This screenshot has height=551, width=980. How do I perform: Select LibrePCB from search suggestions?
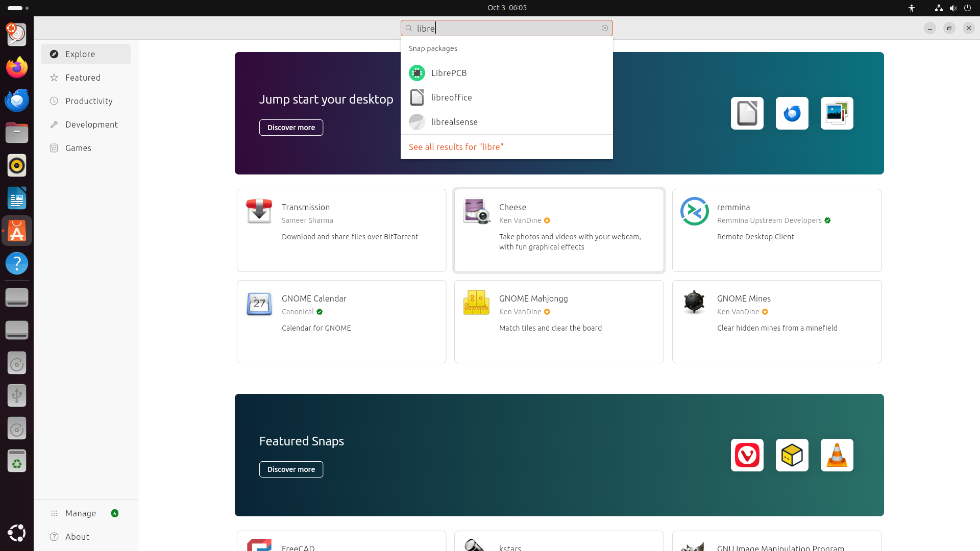pyautogui.click(x=507, y=73)
